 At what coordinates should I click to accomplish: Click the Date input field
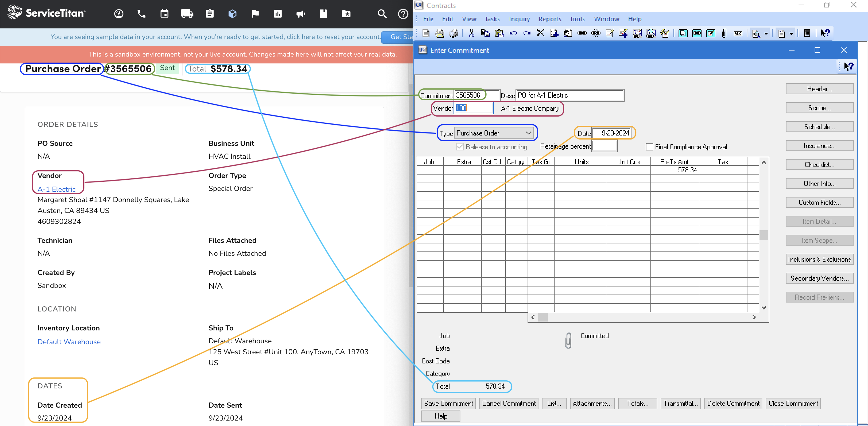612,133
